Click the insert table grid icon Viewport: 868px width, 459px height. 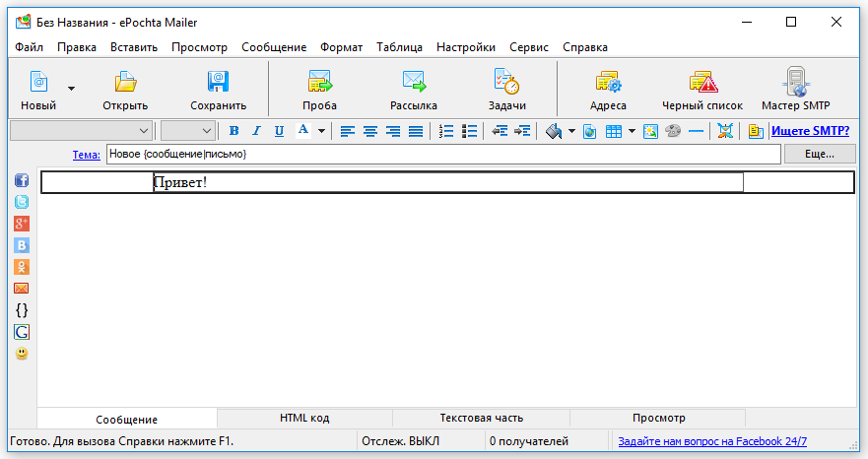click(x=614, y=131)
